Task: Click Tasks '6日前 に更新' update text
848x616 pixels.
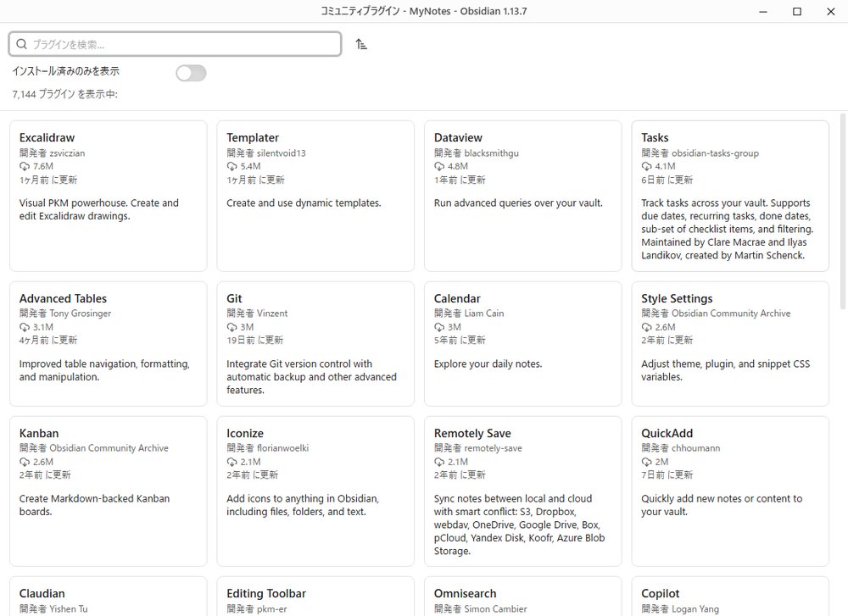Action: point(667,180)
